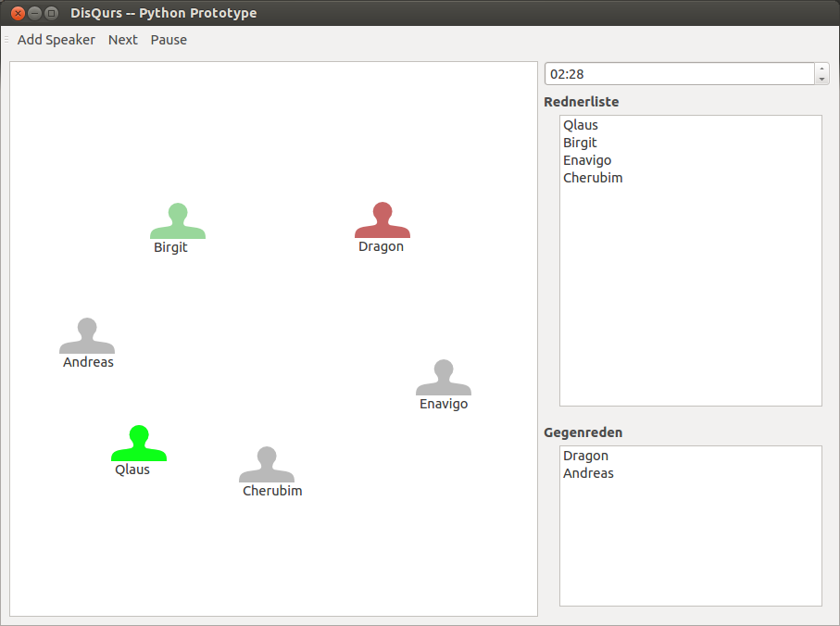Select Qlaus in the Rednerliste
Screen dimensions: 840x626
click(581, 125)
